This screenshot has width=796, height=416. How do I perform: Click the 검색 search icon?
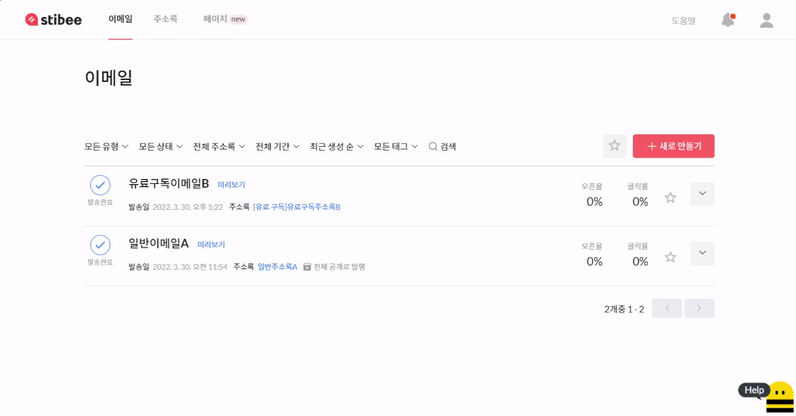coord(433,147)
